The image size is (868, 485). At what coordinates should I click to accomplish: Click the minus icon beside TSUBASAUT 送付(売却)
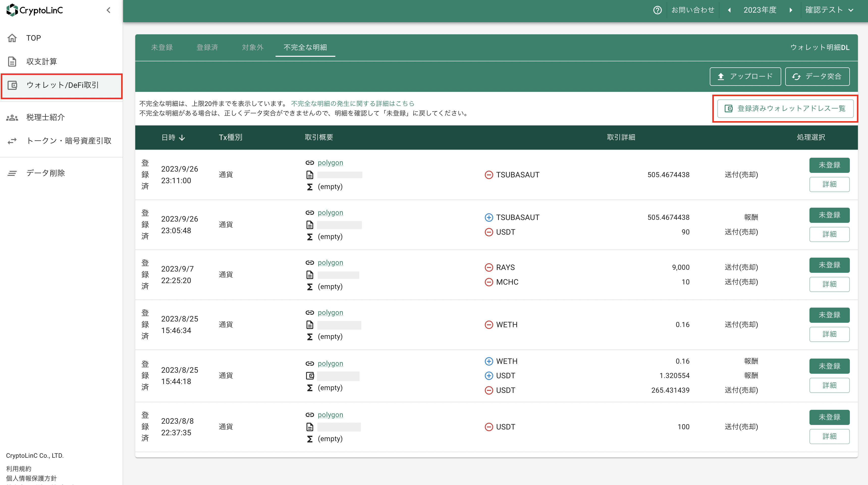(x=489, y=175)
